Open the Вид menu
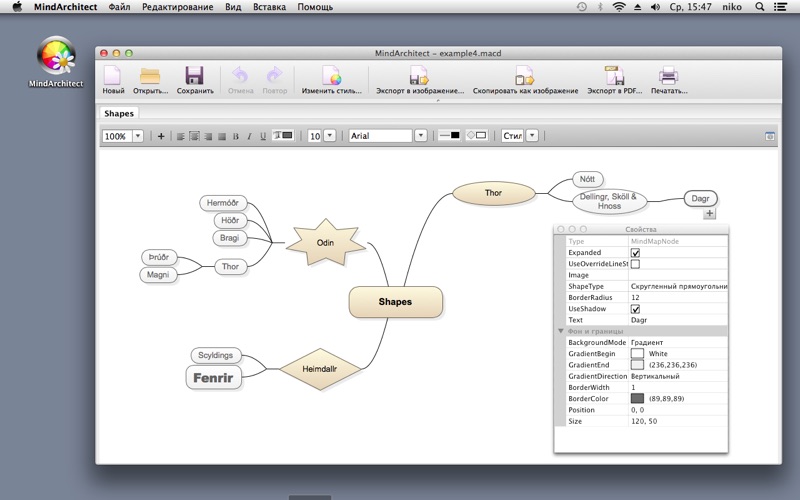 pyautogui.click(x=233, y=7)
